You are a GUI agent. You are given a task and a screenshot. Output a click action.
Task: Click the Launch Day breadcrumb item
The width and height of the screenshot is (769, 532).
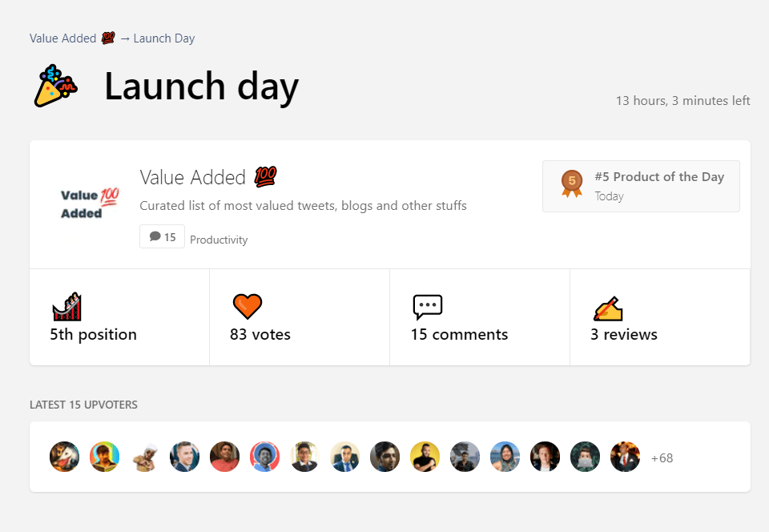pos(163,38)
